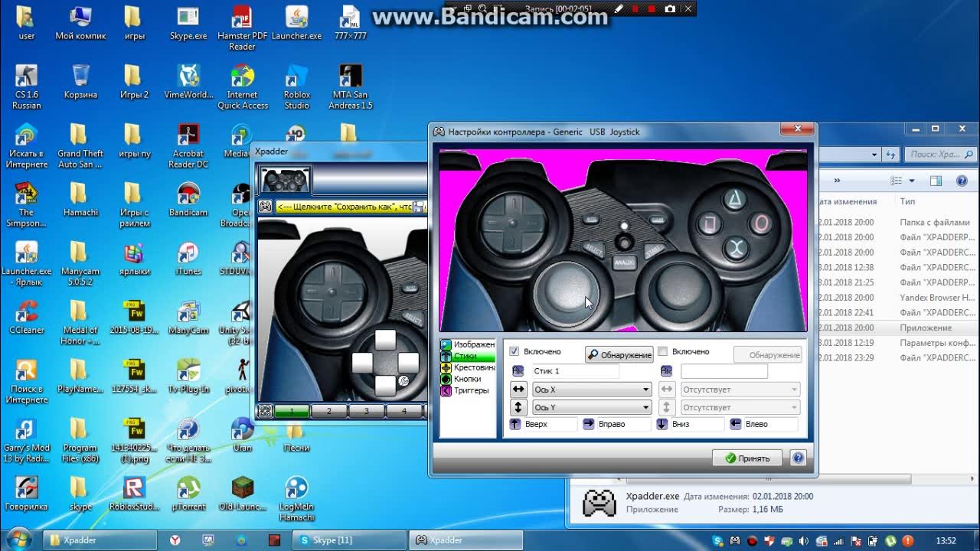Click the Тип column header in Explorer
The width and height of the screenshot is (980, 551).
(907, 201)
